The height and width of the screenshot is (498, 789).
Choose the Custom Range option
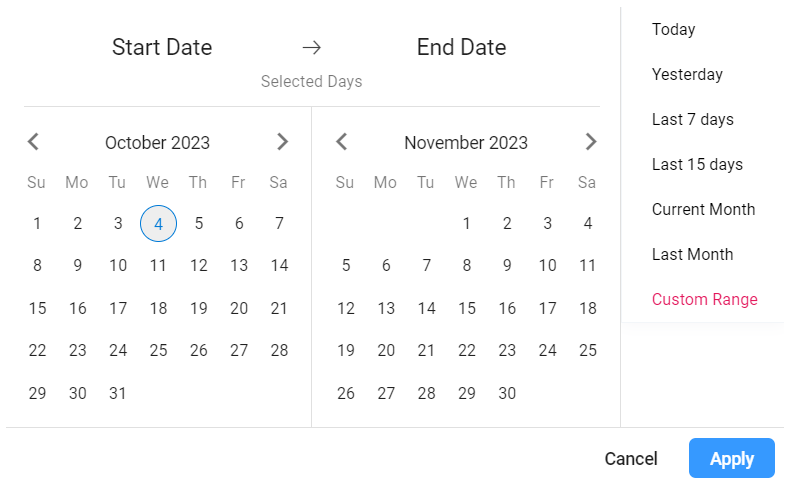[704, 300]
